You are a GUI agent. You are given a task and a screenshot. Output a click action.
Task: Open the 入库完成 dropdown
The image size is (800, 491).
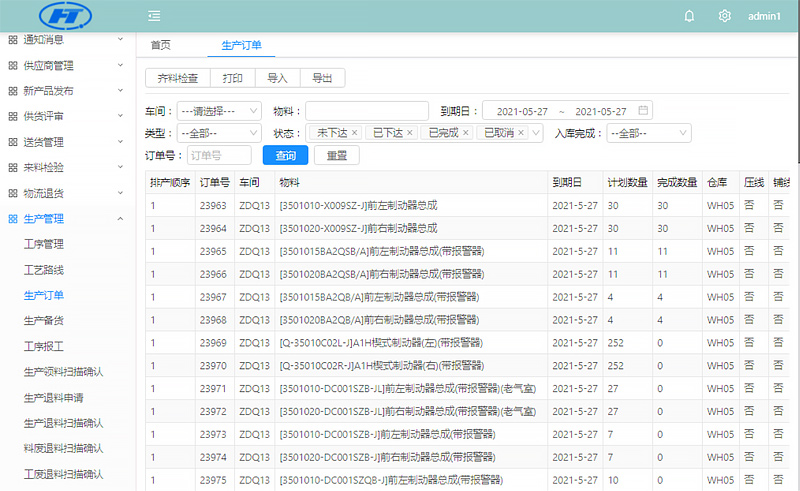coord(650,133)
